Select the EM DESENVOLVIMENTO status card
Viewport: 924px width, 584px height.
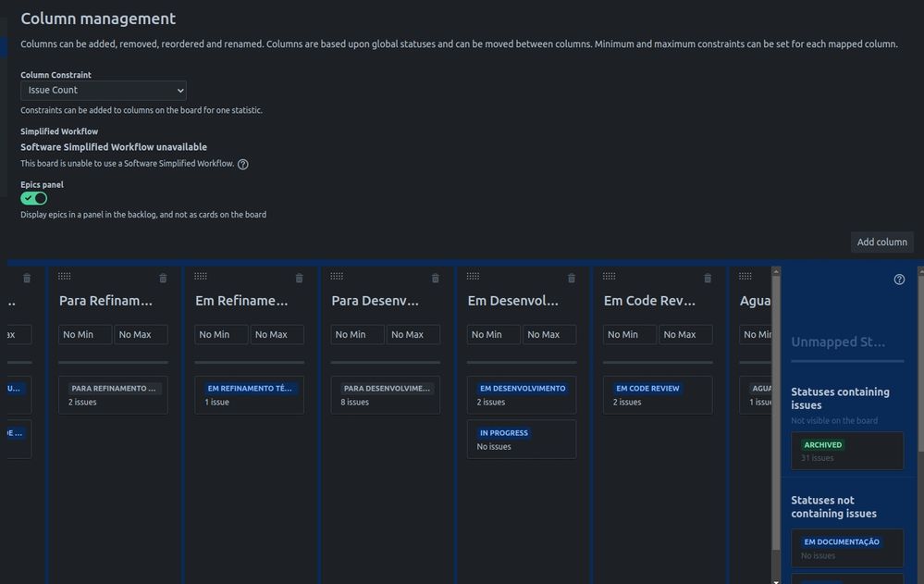(x=522, y=395)
